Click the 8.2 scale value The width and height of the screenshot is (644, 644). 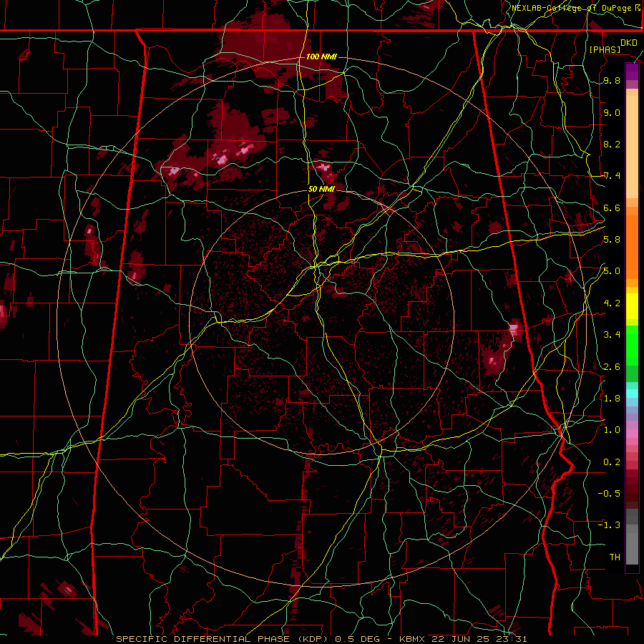[x=612, y=144]
